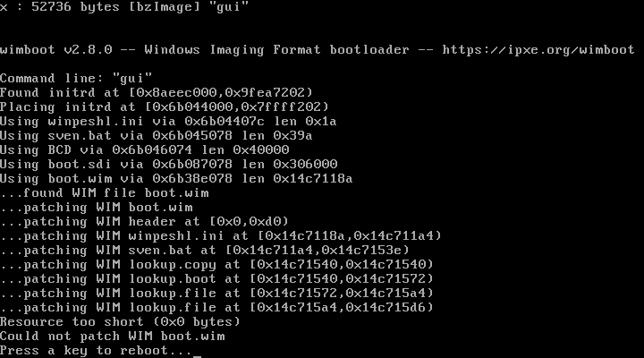Click the 'patching WIM lookup.copy at' line
644x358 pixels.
point(216,264)
